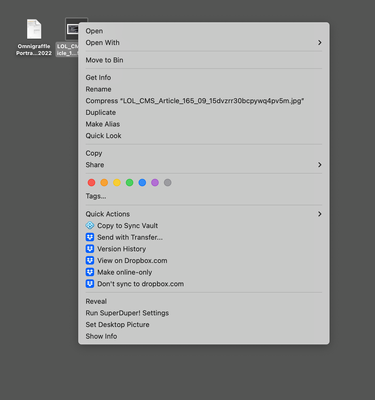Viewport: 375px width, 400px height.
Task: Apply the red tag color
Action: [x=91, y=183]
